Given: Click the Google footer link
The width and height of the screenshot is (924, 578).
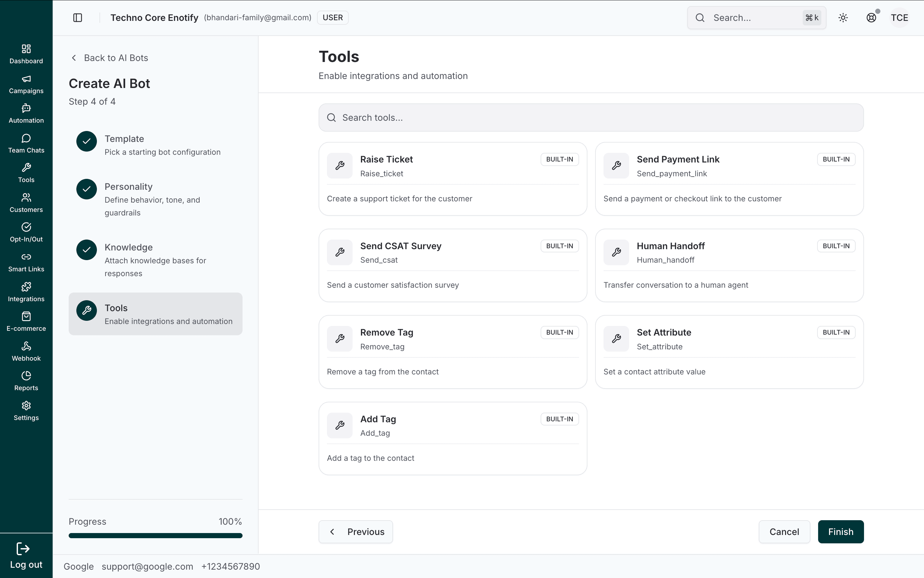Looking at the screenshot, I should click(79, 566).
